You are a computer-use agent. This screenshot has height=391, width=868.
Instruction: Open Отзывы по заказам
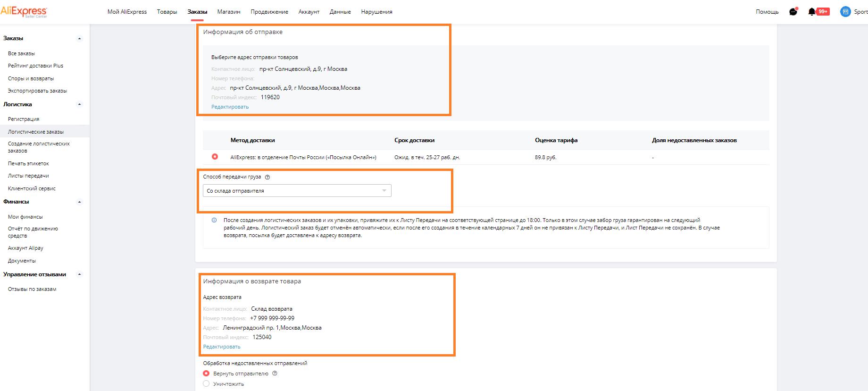(32, 289)
